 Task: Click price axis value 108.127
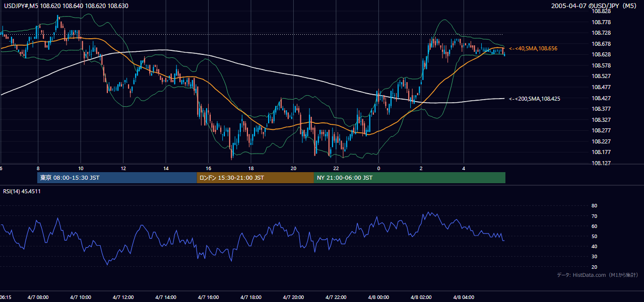601,163
